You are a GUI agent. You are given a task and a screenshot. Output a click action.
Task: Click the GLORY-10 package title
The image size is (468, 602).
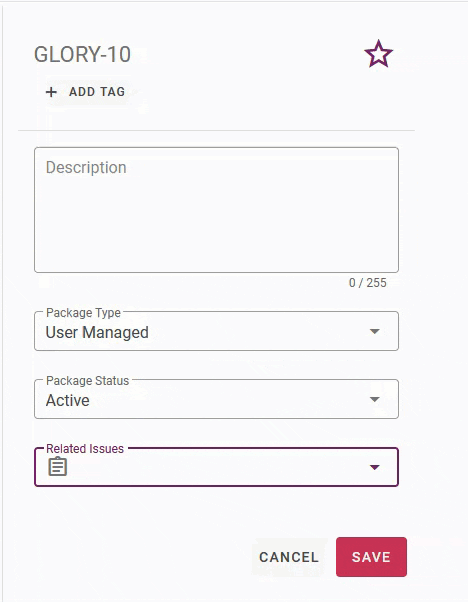[82, 54]
